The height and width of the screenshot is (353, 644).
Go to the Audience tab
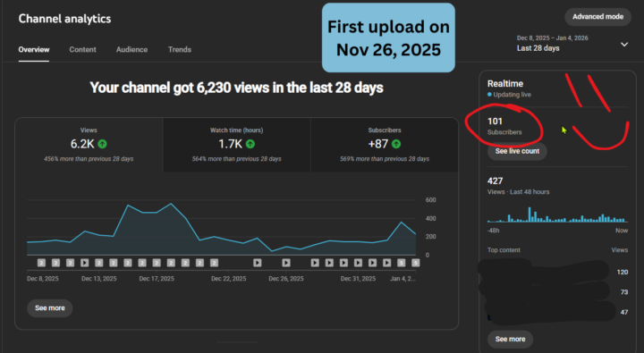tap(131, 50)
